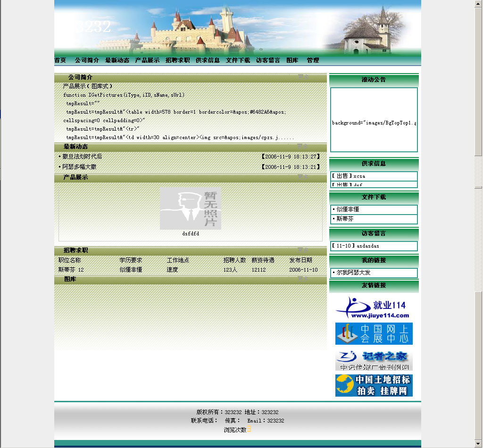Go to 公司简介 in the navigation bar
The width and height of the screenshot is (483, 448).
click(x=87, y=60)
